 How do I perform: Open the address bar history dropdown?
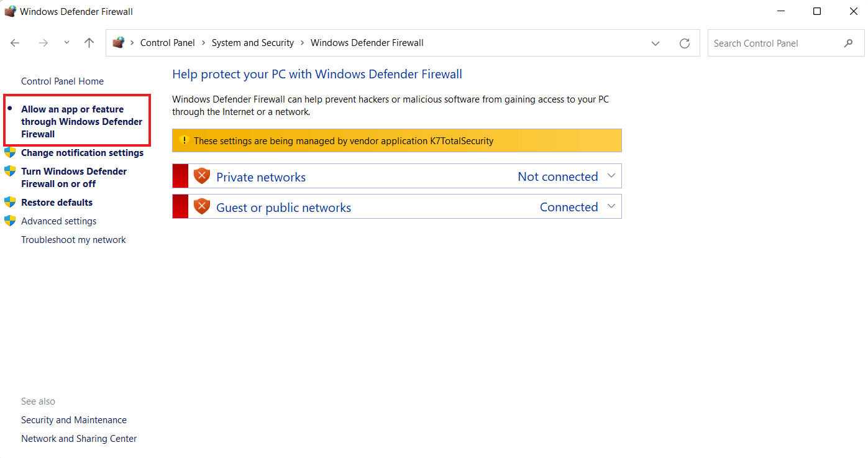click(x=656, y=43)
